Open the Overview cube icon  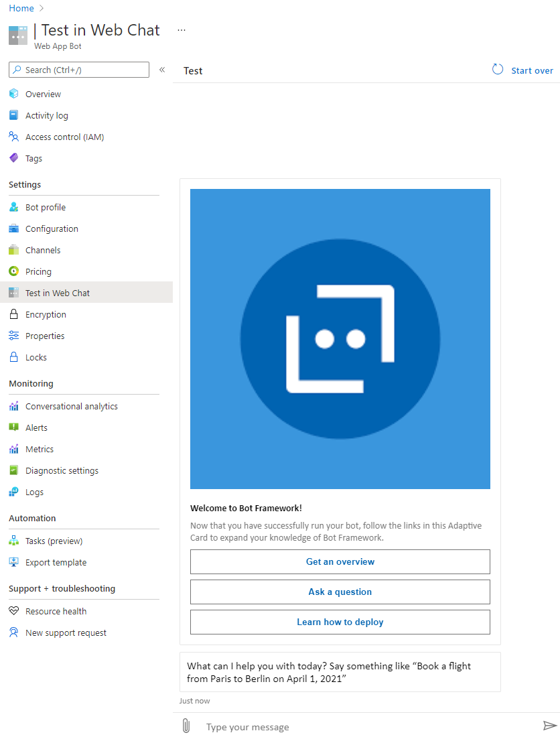[x=13, y=94]
